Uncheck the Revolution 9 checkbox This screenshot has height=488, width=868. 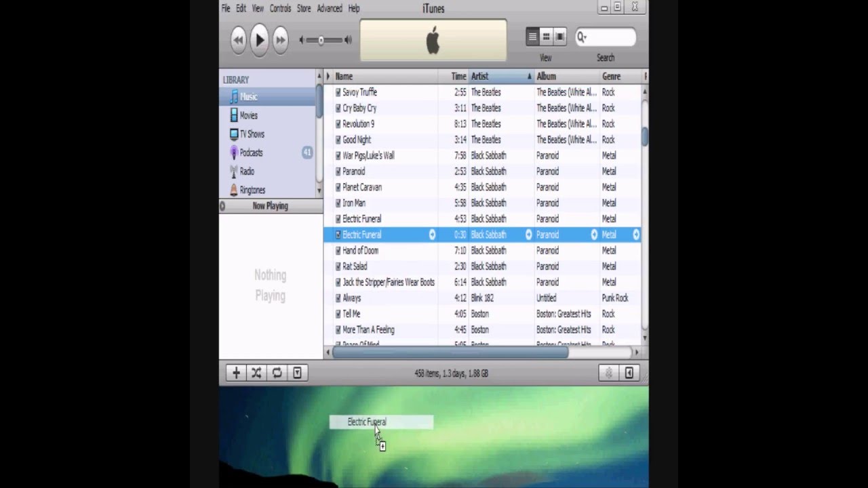pyautogui.click(x=338, y=124)
